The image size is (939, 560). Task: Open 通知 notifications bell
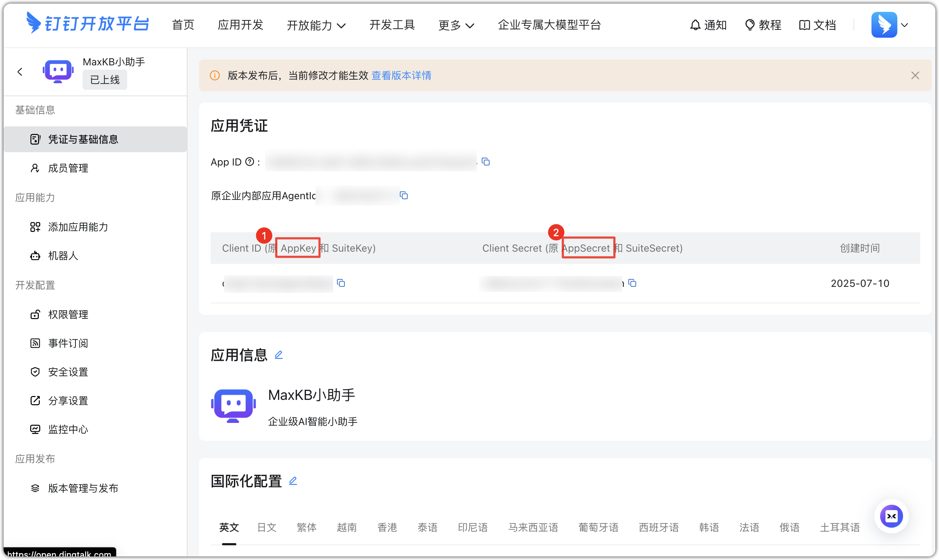[708, 24]
